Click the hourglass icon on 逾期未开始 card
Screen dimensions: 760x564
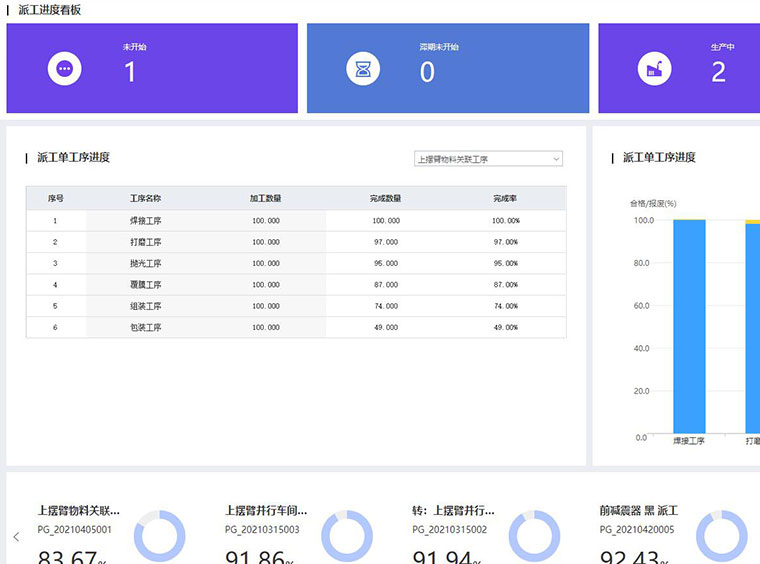click(x=363, y=69)
